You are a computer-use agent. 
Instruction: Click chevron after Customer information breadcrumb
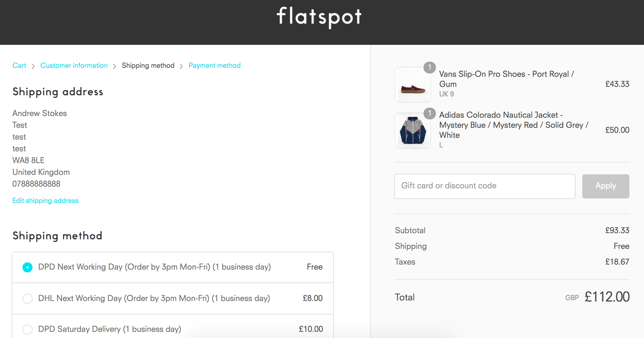(114, 66)
